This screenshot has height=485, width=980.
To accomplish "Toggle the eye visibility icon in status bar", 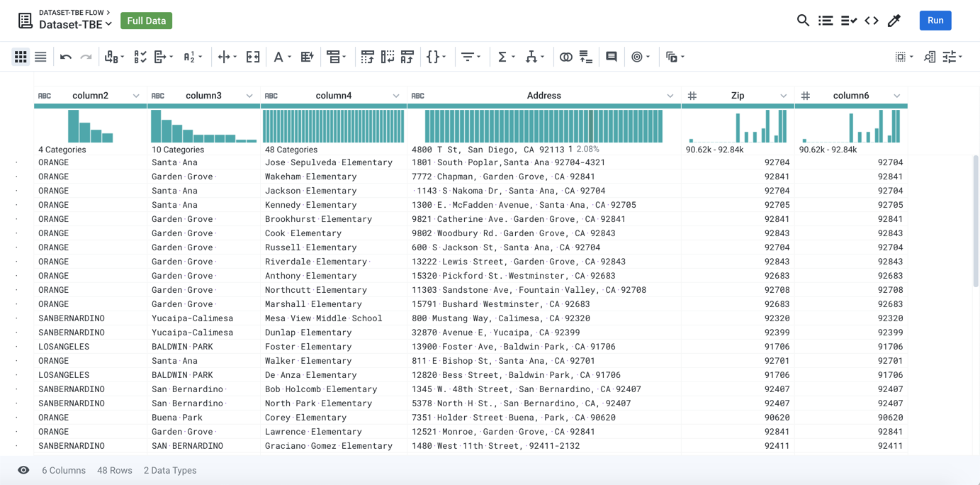I will click(x=23, y=470).
